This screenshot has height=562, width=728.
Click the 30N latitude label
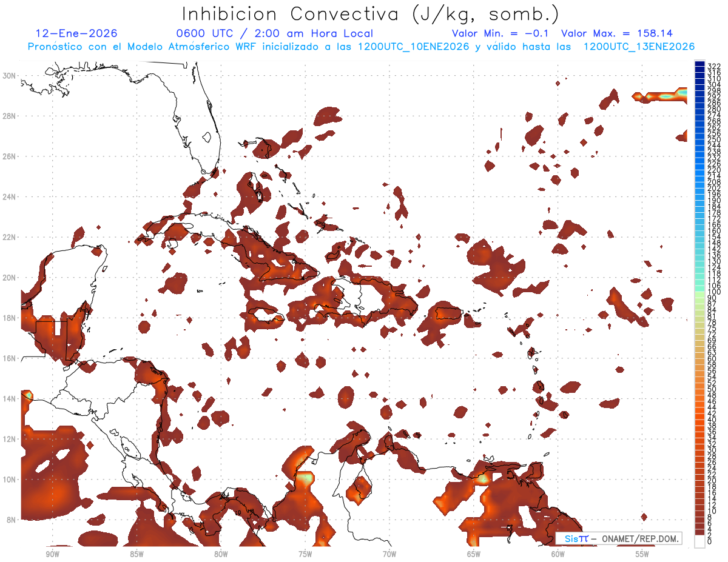click(9, 76)
